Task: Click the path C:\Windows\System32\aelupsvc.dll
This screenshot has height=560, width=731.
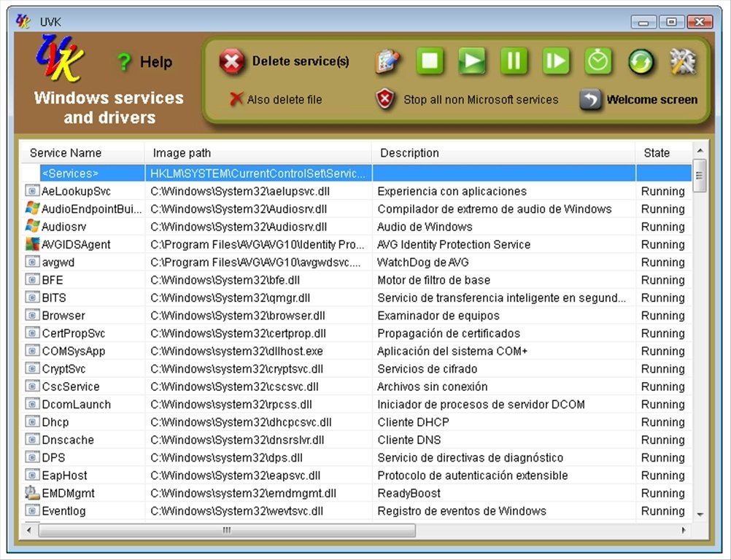Action: [x=240, y=191]
